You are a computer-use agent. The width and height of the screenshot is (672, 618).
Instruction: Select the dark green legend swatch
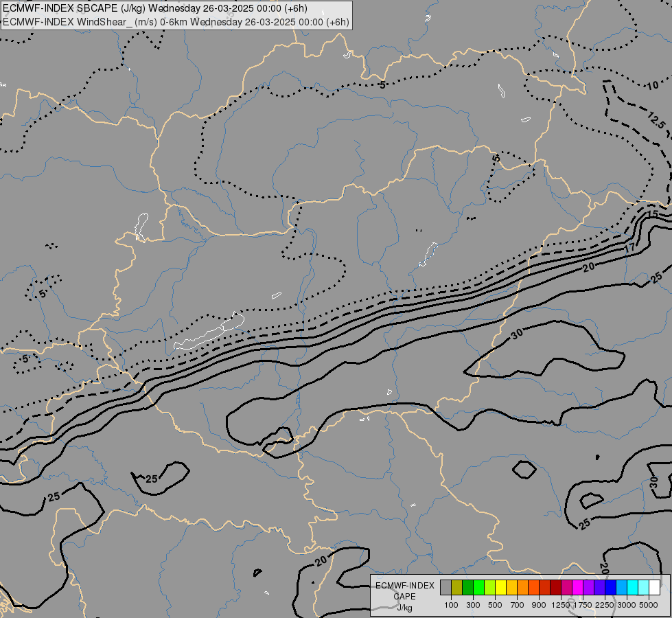(468, 588)
